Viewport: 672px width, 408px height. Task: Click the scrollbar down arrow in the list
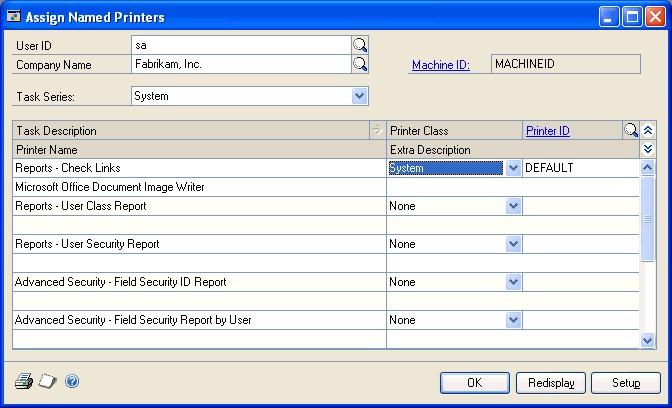pos(648,341)
